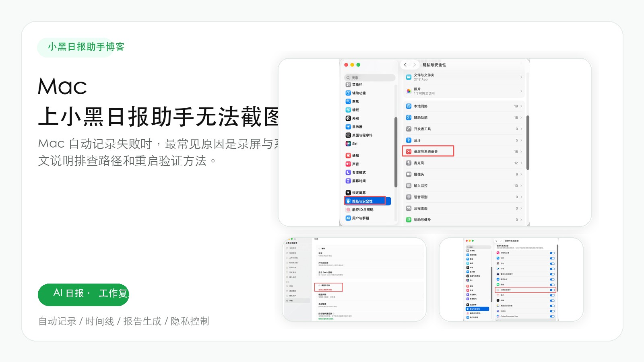Screen dimensions: 644x362
Task: Click the 运动与健身 green icon
Action: point(409,220)
